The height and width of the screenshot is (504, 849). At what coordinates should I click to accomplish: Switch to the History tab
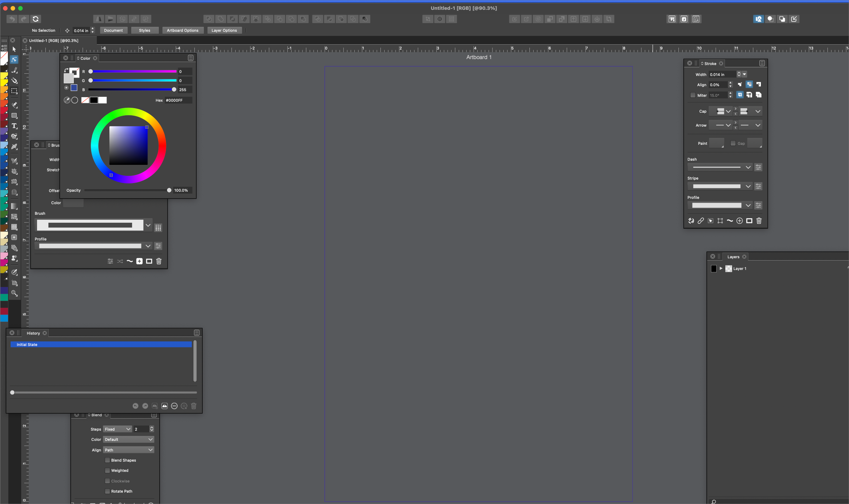33,333
